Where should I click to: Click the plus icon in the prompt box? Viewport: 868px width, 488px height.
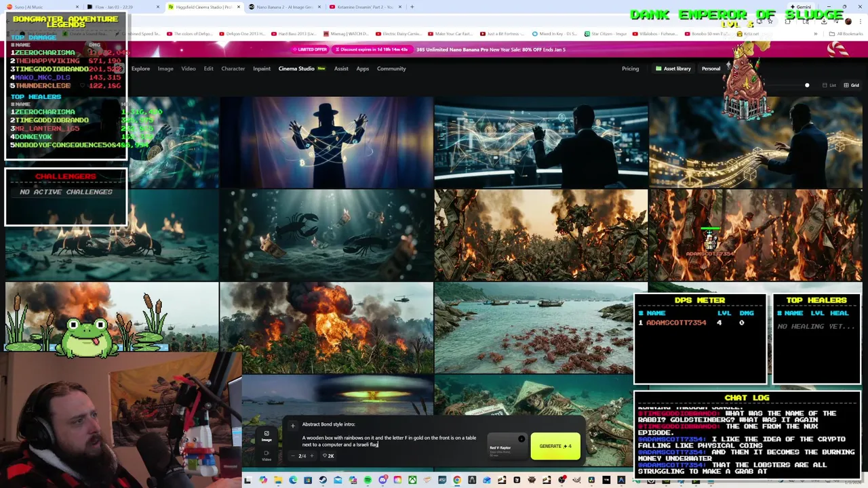pyautogui.click(x=292, y=426)
